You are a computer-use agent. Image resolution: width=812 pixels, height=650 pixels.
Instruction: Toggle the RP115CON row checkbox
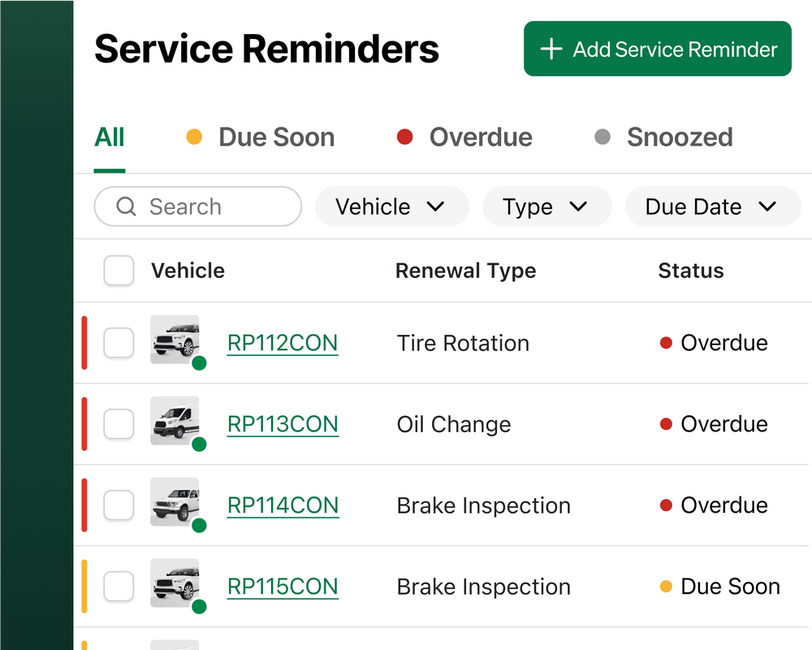click(x=119, y=587)
